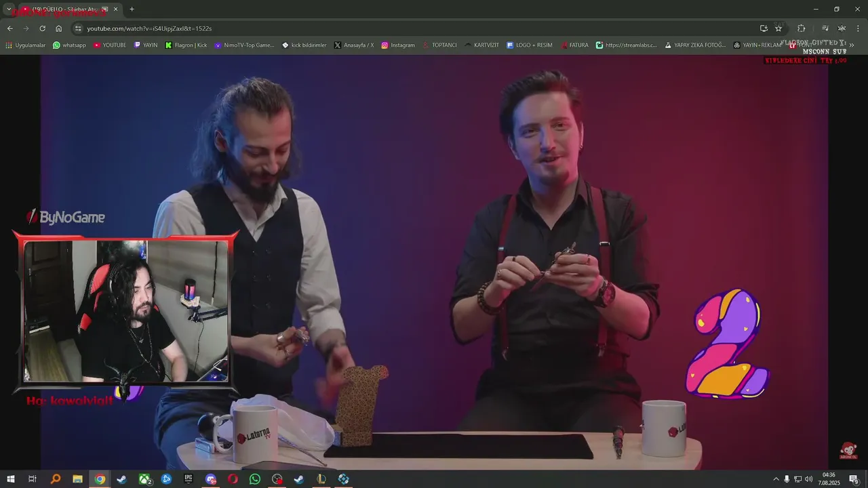Open the Extensions puzzle menu

click(801, 28)
